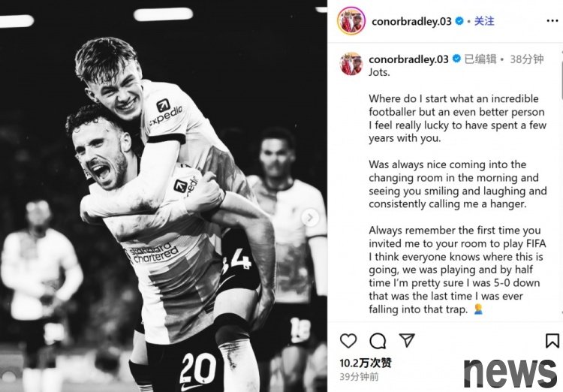
Task: Click the 39分钟前 post timestamp
Action: (x=359, y=376)
